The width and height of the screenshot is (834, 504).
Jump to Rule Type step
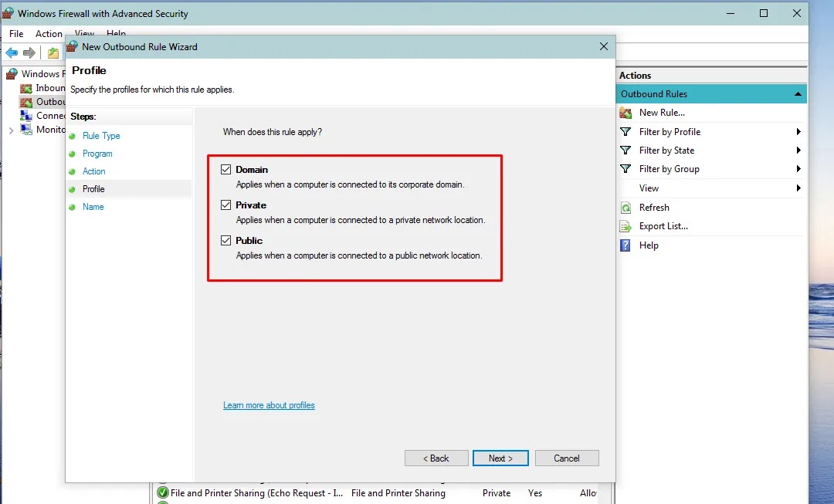tap(101, 136)
